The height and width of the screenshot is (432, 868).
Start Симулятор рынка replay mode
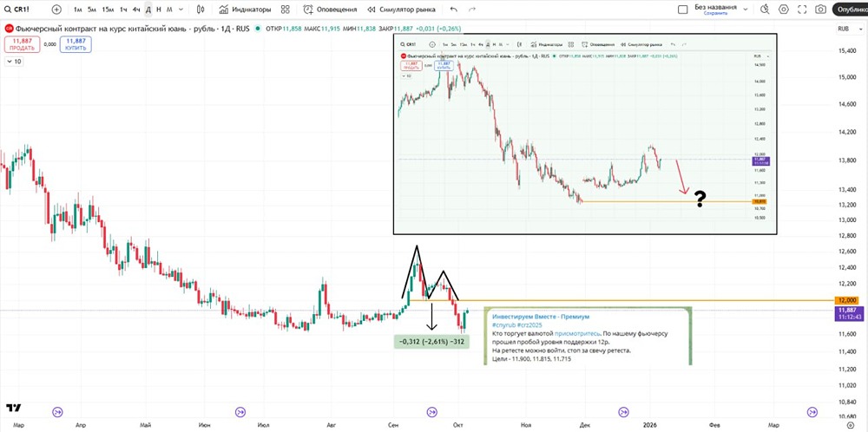pyautogui.click(x=401, y=10)
